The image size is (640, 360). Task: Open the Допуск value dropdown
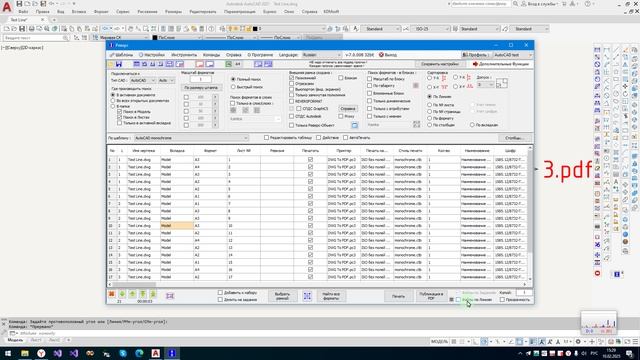pyautogui.click(x=486, y=84)
